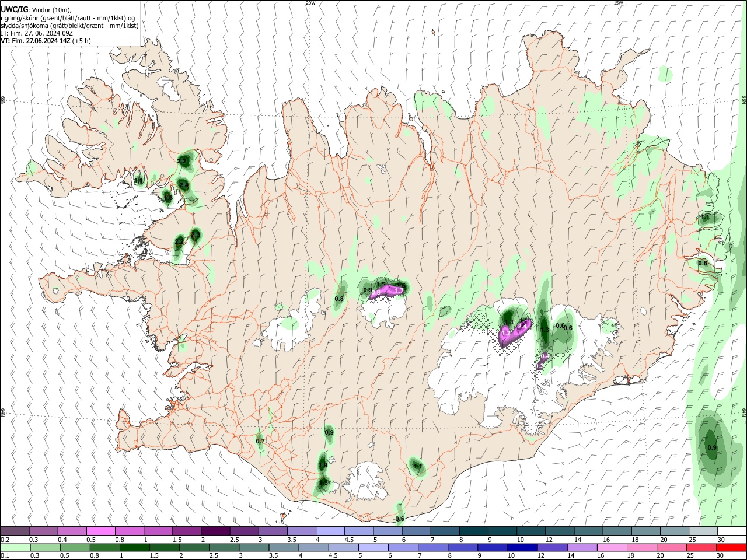Click the white swatch right of 30, upper legend row
The image size is (747, 560).
732,531
